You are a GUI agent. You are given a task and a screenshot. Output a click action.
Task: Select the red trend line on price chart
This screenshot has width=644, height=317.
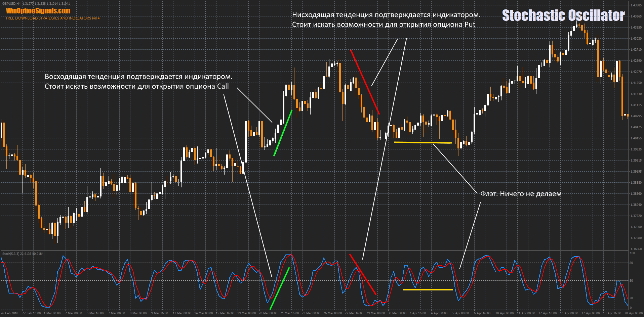point(365,82)
